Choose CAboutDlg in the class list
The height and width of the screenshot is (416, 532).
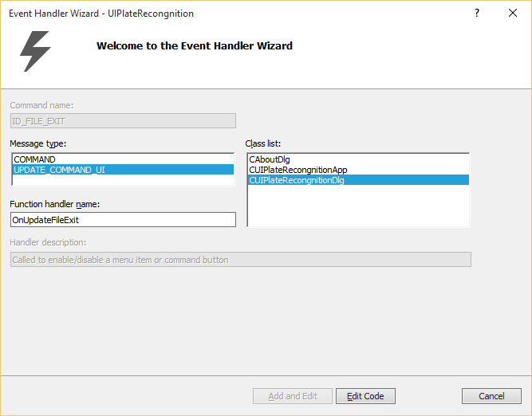coord(359,159)
